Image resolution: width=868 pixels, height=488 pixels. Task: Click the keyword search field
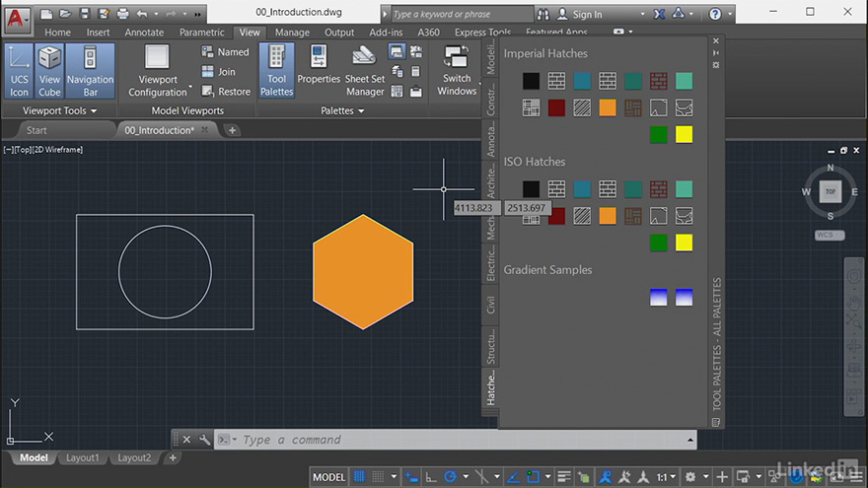(x=462, y=14)
